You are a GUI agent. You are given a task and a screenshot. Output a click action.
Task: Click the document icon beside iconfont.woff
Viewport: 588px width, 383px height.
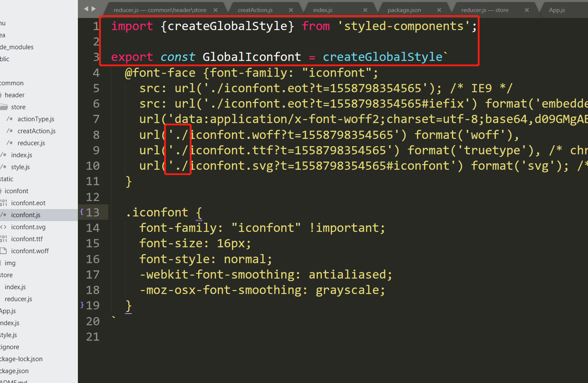pos(3,251)
